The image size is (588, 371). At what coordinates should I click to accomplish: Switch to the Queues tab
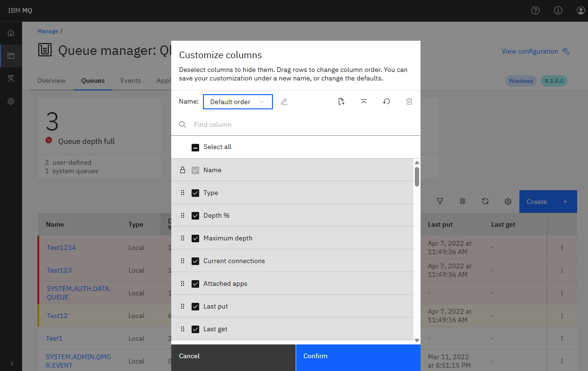[x=93, y=80]
